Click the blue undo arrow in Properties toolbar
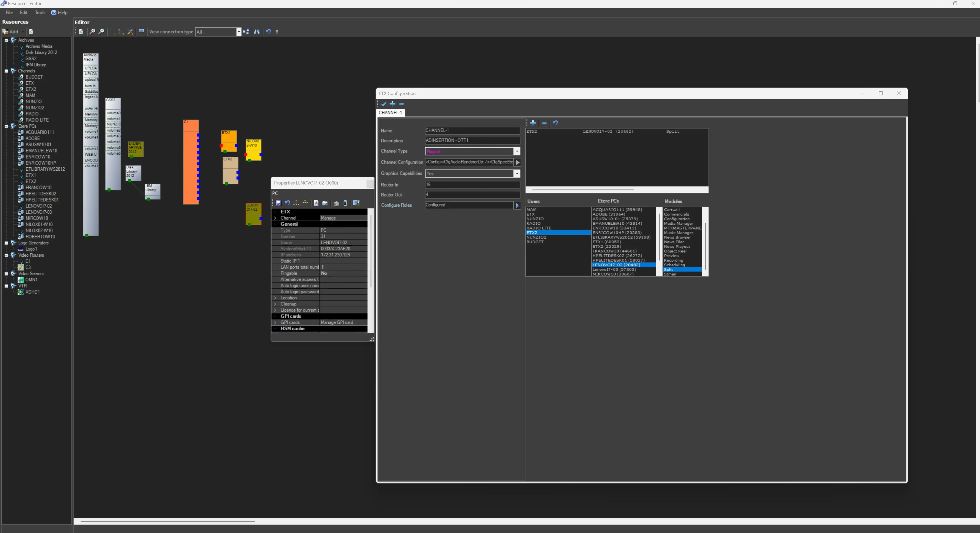Image resolution: width=980 pixels, height=533 pixels. (288, 203)
